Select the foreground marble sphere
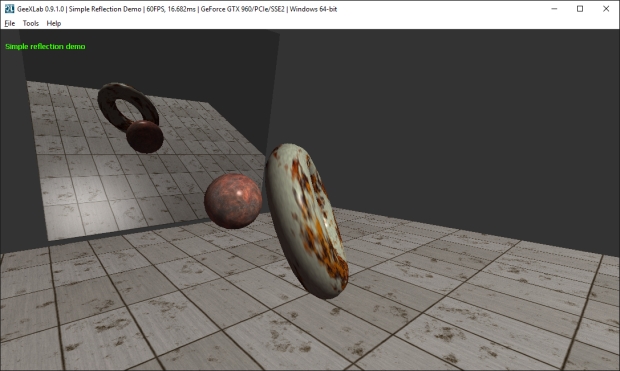The height and width of the screenshot is (371, 620). point(233,201)
